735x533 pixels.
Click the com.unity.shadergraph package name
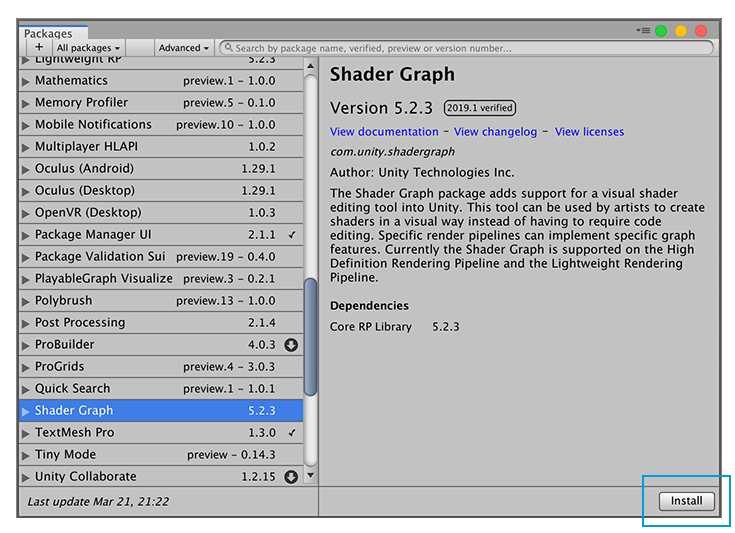click(392, 152)
